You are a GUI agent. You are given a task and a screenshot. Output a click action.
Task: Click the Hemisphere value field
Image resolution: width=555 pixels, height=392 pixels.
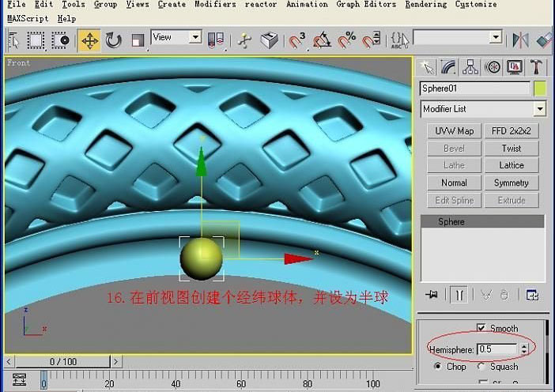coord(497,349)
